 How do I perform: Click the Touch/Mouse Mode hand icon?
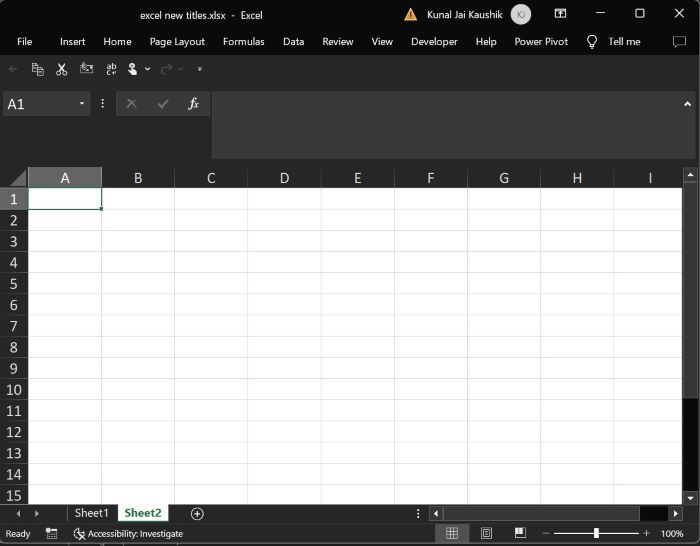point(133,69)
